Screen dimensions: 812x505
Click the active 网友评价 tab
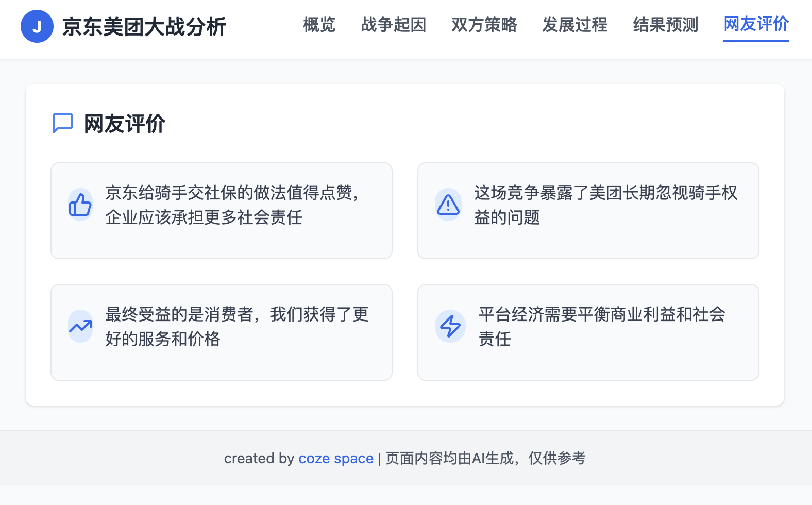click(x=756, y=25)
